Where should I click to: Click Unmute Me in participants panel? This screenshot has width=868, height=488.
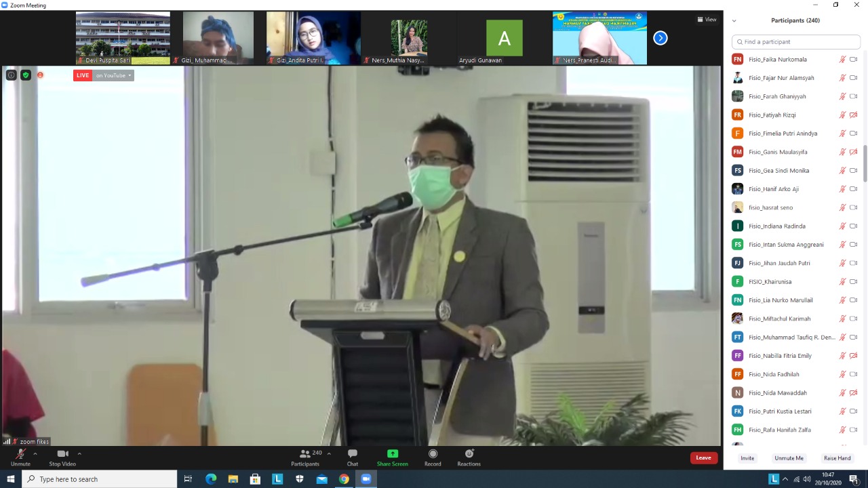(789, 458)
